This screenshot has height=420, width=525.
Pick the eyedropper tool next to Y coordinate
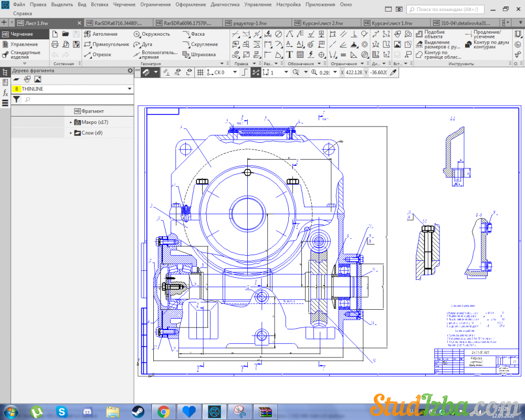tap(392, 72)
